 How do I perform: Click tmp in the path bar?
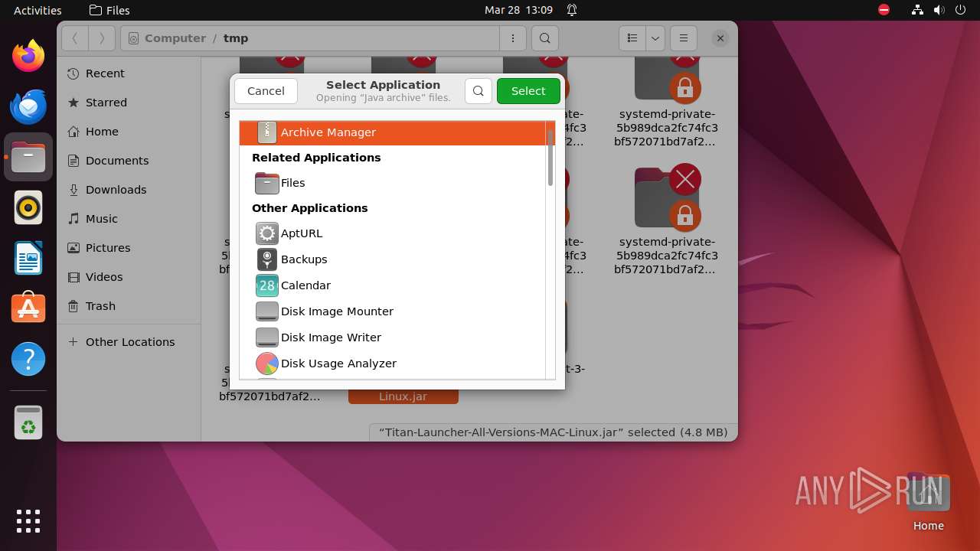tap(236, 38)
